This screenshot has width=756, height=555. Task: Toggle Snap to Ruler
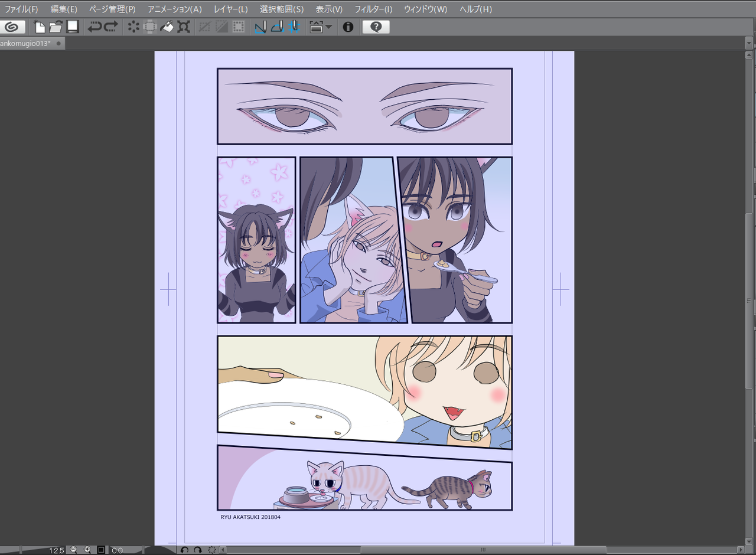(260, 27)
